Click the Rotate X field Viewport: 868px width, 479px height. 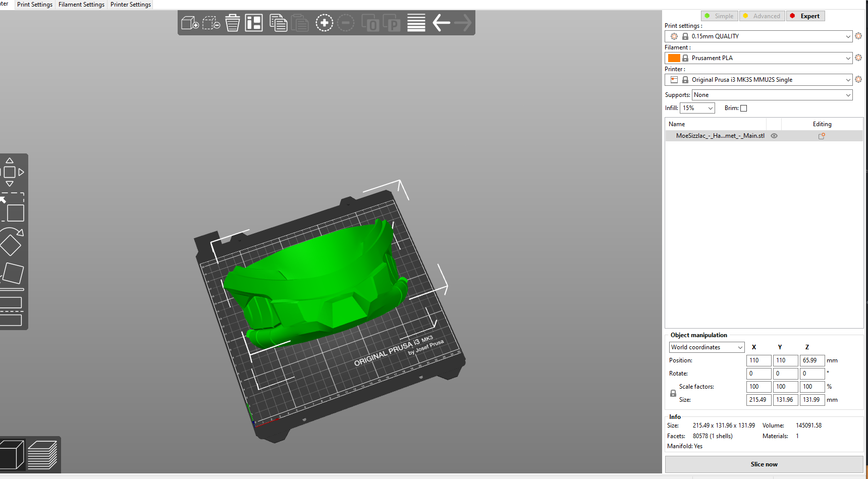[759, 374]
